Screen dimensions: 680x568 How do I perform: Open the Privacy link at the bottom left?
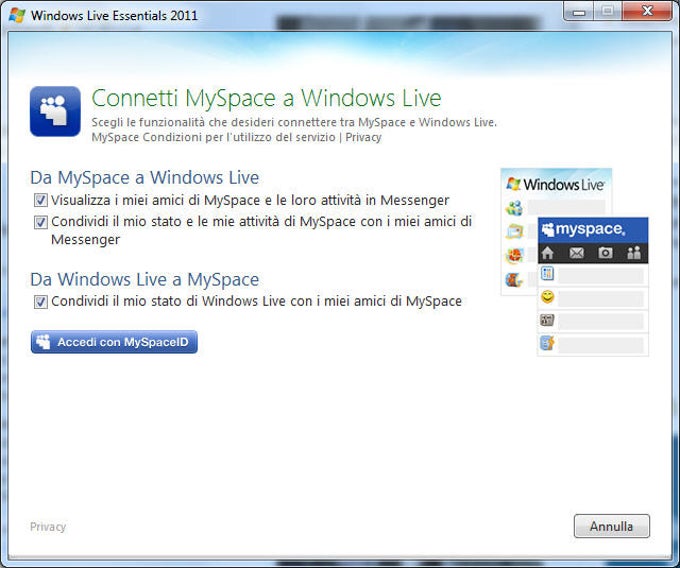(48, 527)
